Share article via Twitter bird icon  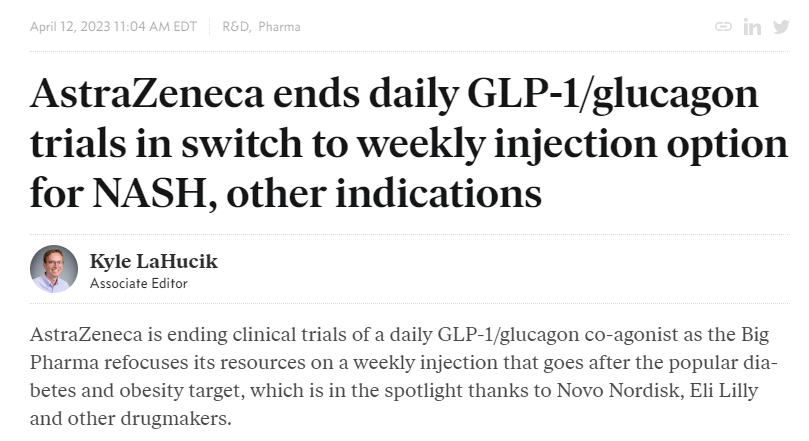pos(781,26)
